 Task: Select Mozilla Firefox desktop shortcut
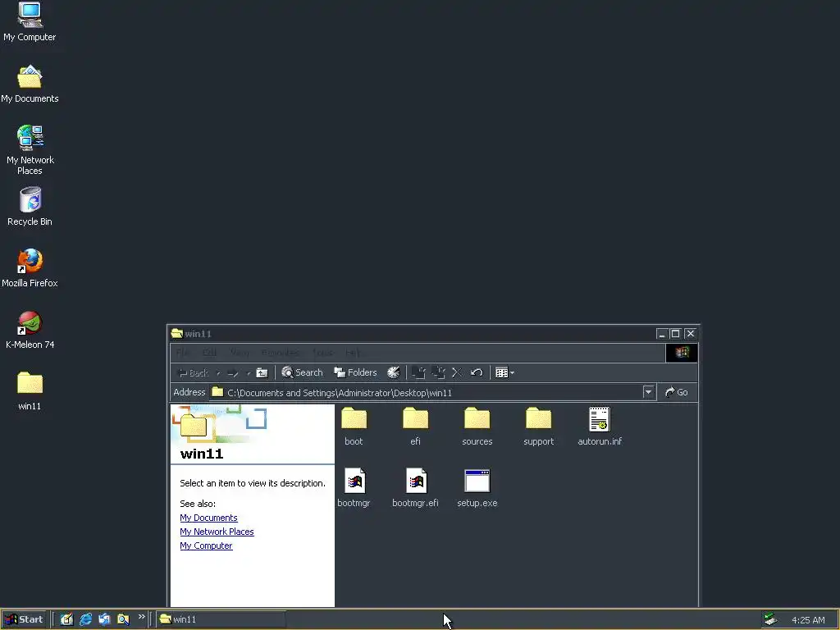tap(30, 268)
